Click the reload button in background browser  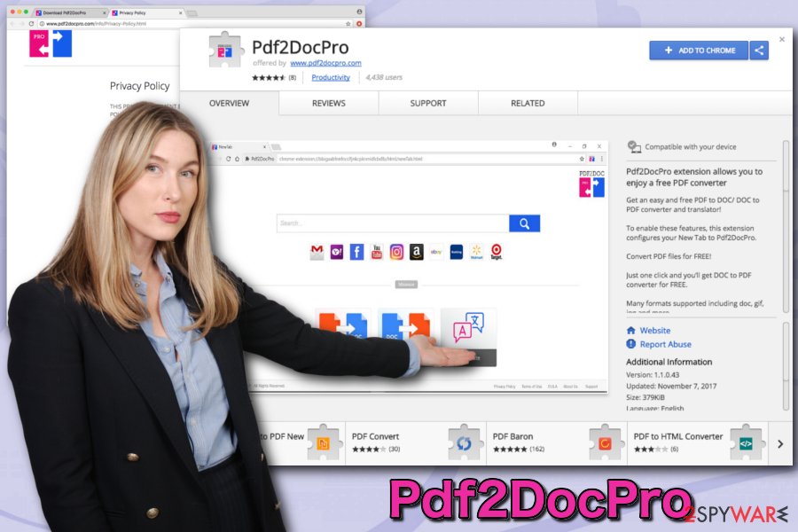pos(31,24)
